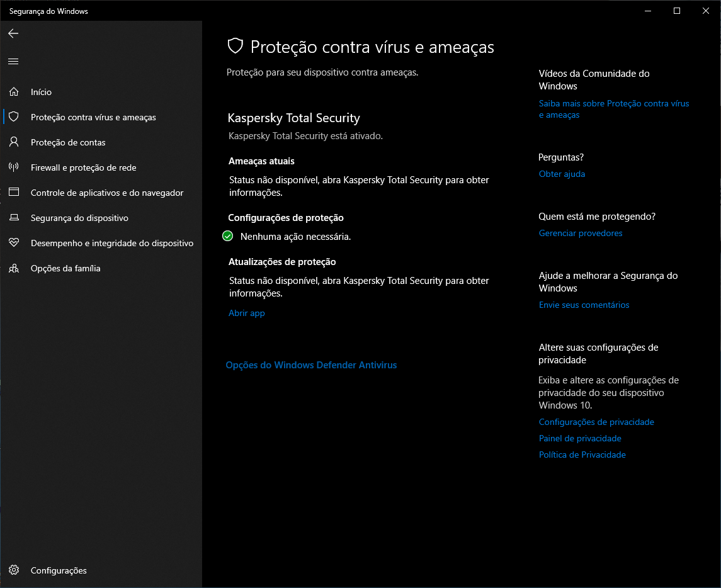721x588 pixels.
Task: Open Opções do Windows Defender Antivirus
Action: click(x=311, y=365)
